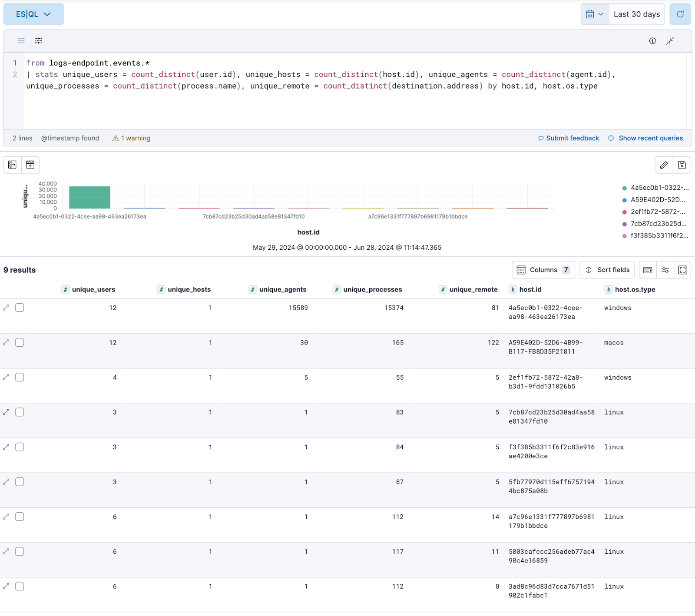The height and width of the screenshot is (616, 695).
Task: Click the red 2ef1fb72 legend swatch
Action: [625, 212]
